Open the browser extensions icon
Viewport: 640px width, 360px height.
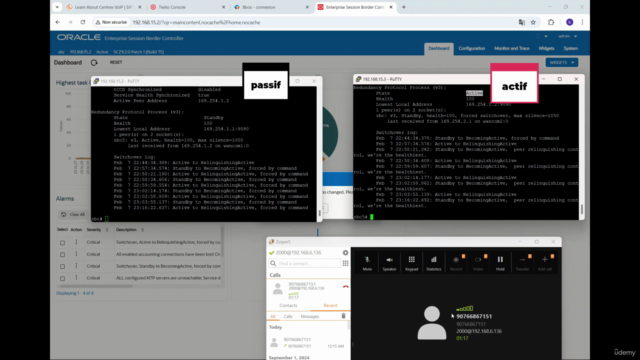[x=551, y=22]
